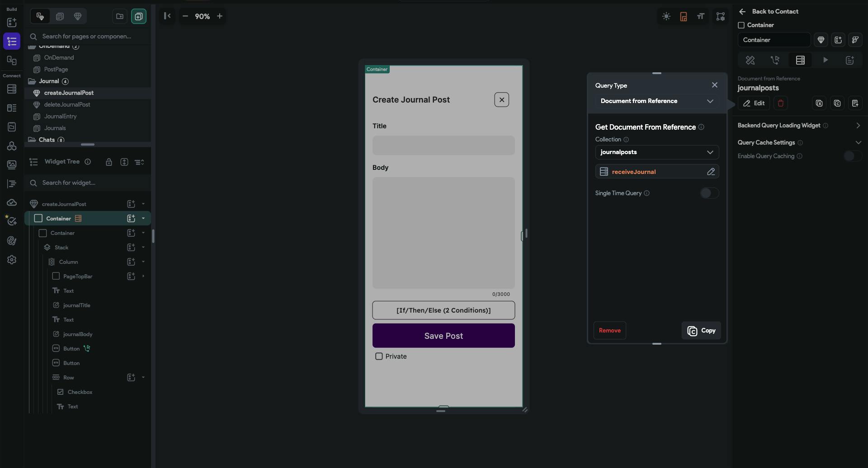Zoom in the canvas with plus icon

[x=220, y=16]
